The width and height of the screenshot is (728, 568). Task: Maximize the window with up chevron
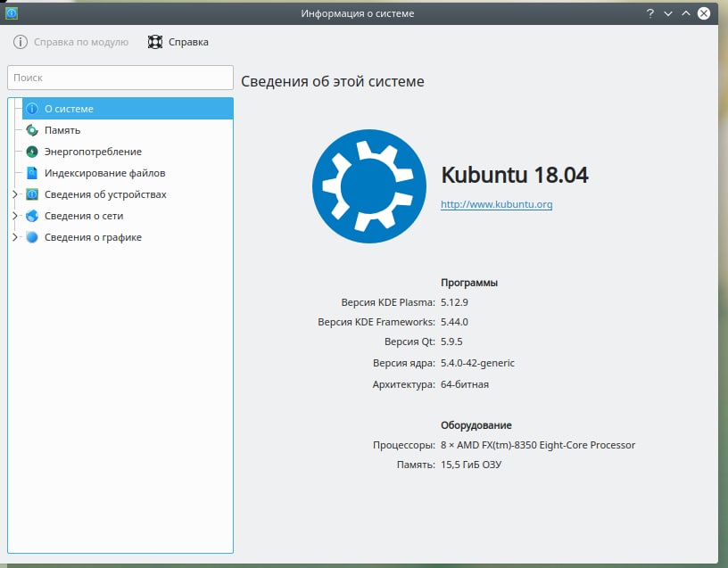(686, 13)
